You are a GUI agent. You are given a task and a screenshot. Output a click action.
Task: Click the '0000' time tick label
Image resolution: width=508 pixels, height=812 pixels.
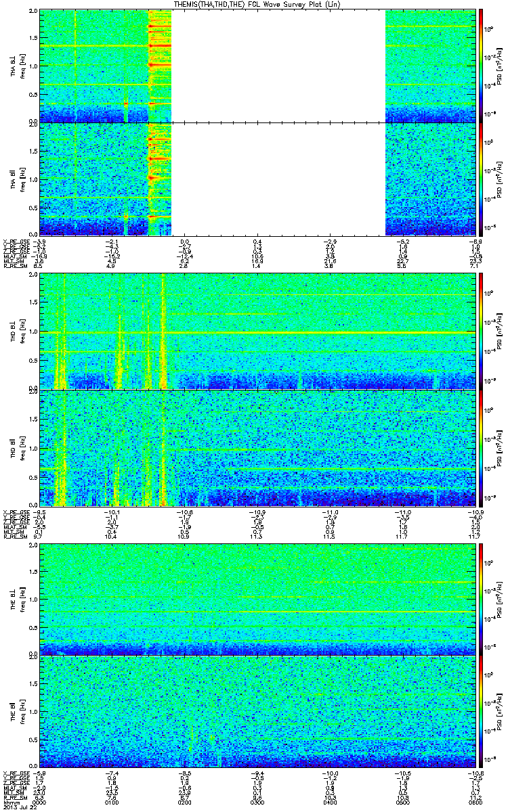click(39, 802)
